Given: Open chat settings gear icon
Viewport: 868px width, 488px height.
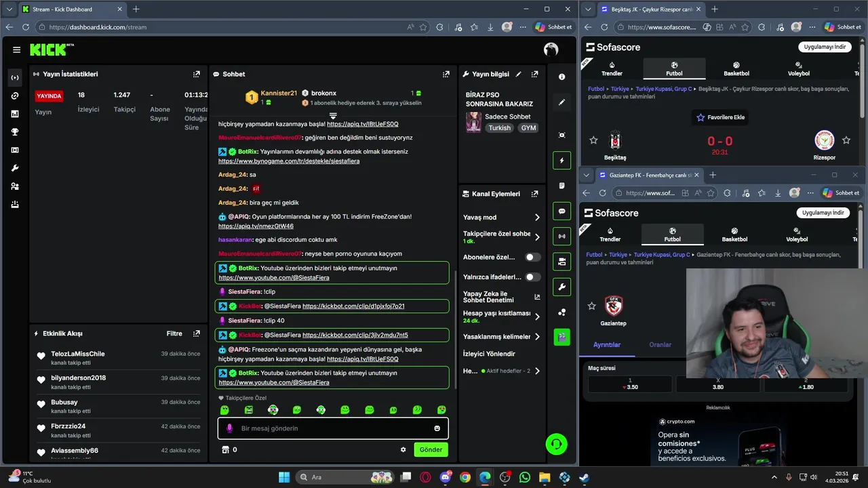Looking at the screenshot, I should tap(403, 449).
